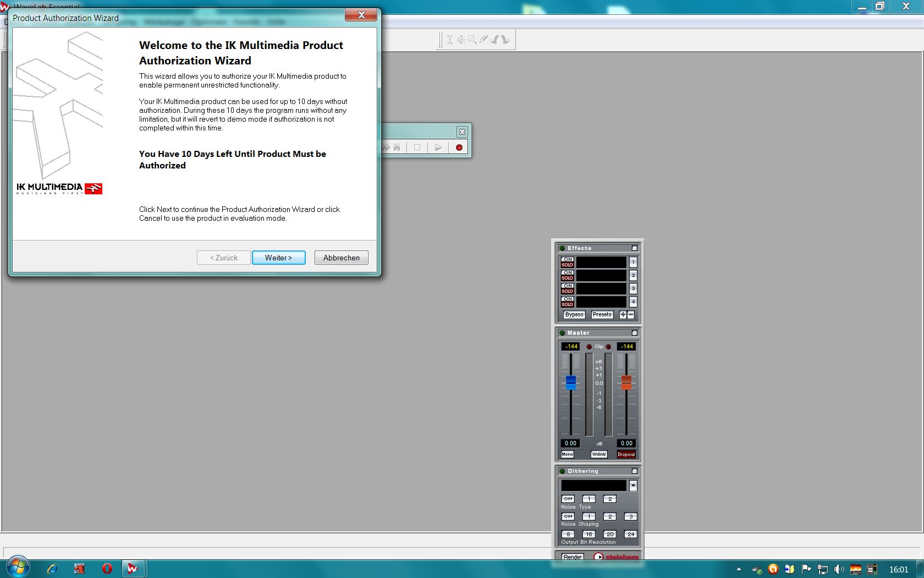Open effect slot 3 number button
This screenshot has height=578, width=924.
point(633,288)
